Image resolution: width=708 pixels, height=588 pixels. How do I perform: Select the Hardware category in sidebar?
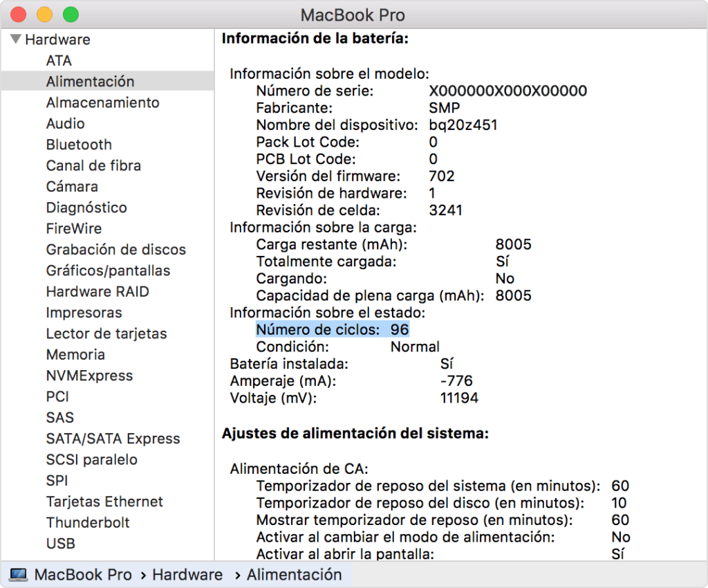tap(57, 39)
